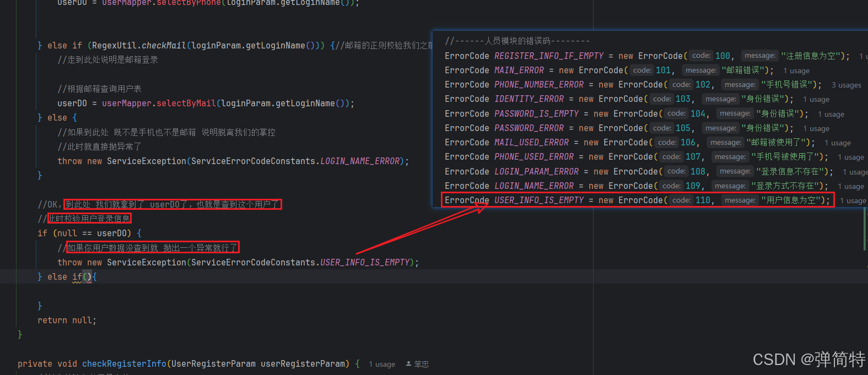The image size is (868, 375).
Task: Click the comment 根据邮箱查询用户表
Action: pos(99,89)
